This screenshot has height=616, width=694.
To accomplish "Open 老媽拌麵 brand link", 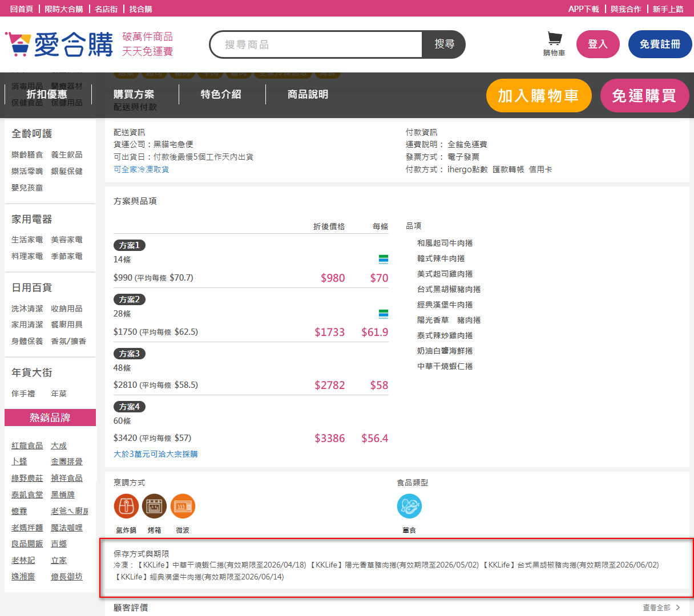I will (27, 528).
